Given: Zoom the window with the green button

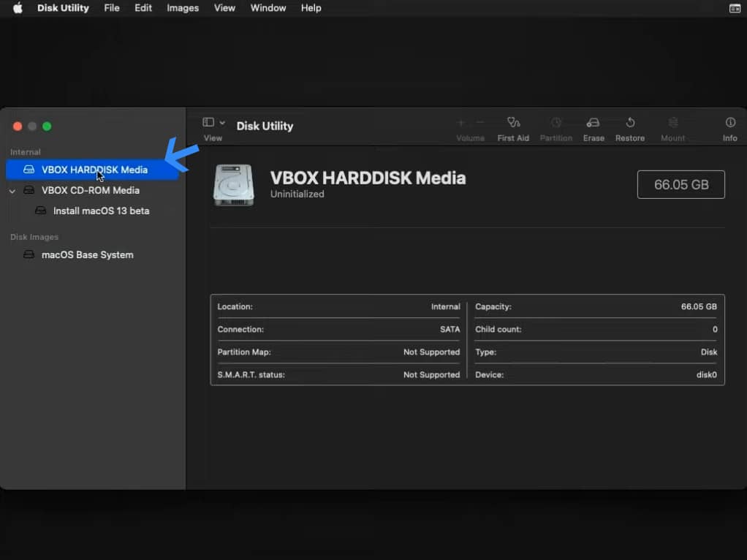Looking at the screenshot, I should coord(47,126).
